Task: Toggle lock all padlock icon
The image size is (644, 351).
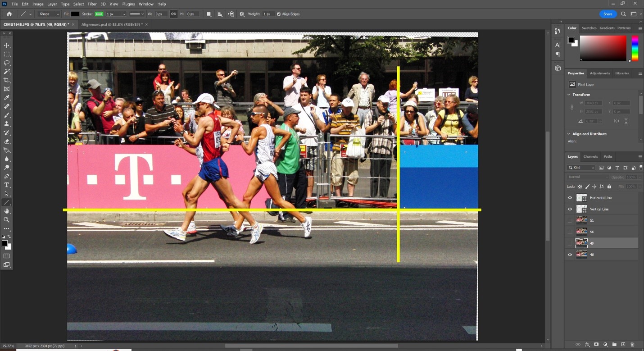Action: (609, 187)
